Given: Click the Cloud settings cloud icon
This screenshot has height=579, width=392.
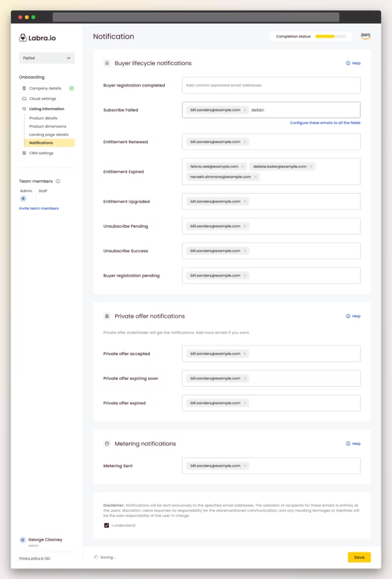Looking at the screenshot, I should (24, 98).
